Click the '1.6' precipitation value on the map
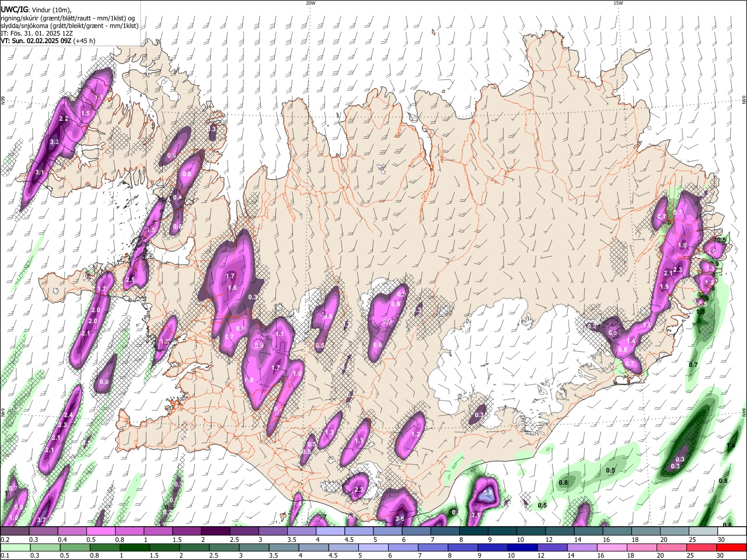The image size is (747, 560). [232, 288]
